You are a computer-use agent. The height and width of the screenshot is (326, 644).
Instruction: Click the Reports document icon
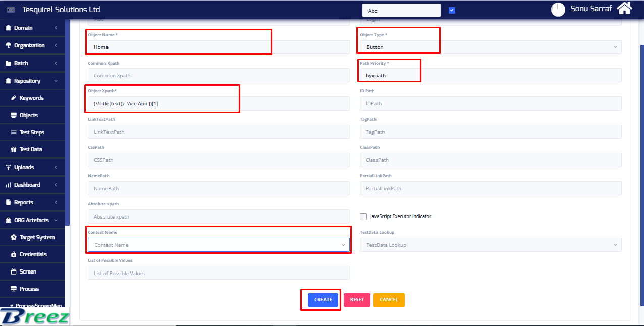(8, 202)
